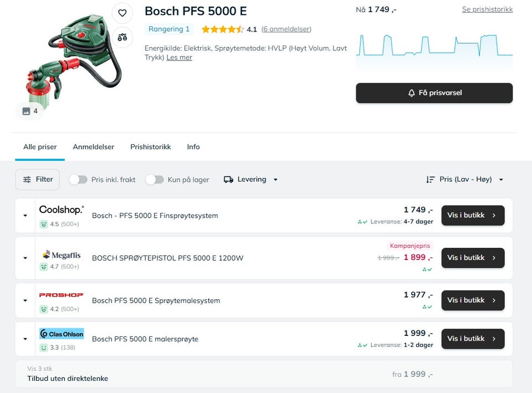This screenshot has width=532, height=393.
Task: Click the Få prisvarsel button
Action: coord(434,93)
